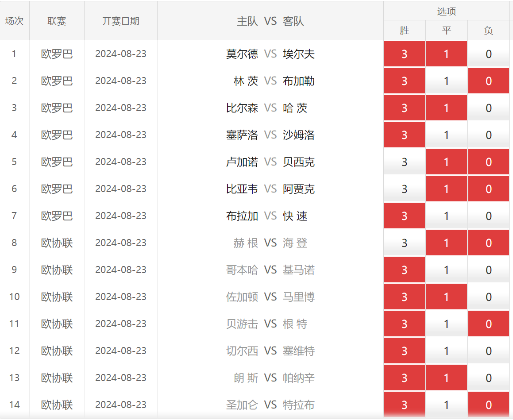Toggle win option 3 for 林茨 VS 布加勒
513x420 pixels.
405,81
